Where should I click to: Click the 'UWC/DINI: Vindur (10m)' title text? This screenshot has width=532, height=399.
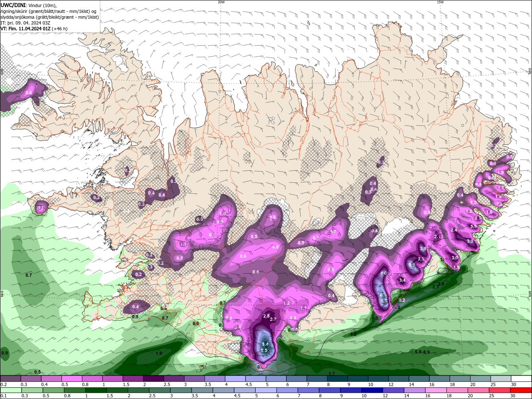click(x=28, y=5)
